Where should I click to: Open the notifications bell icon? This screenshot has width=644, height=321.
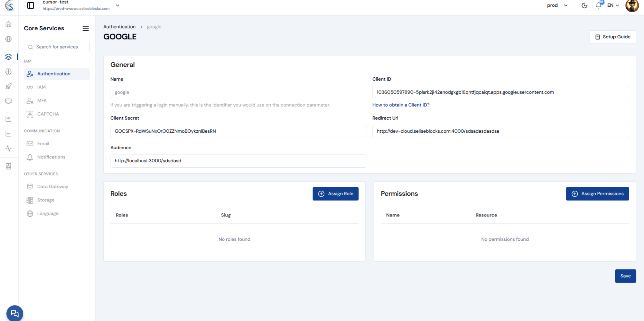click(x=598, y=5)
